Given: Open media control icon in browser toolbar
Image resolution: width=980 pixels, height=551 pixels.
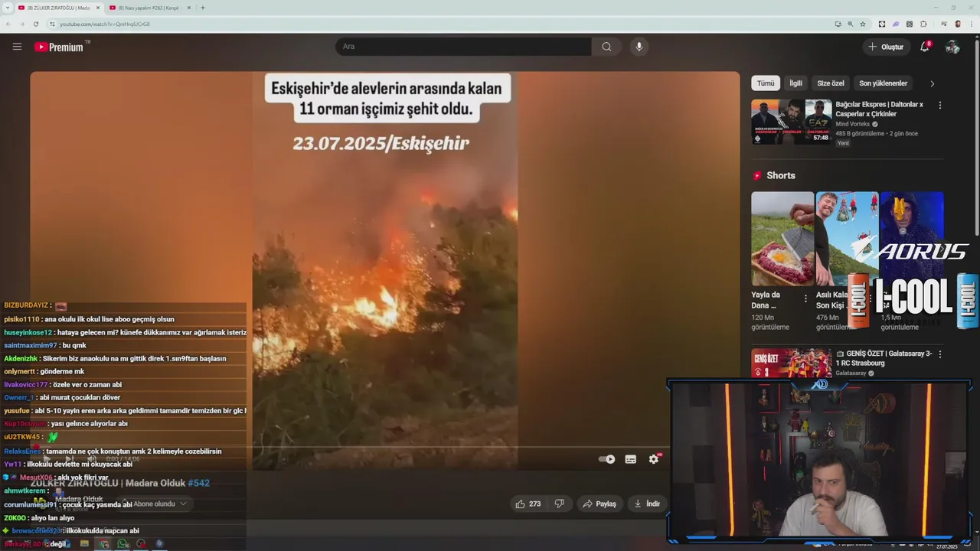Looking at the screenshot, I should [942, 24].
